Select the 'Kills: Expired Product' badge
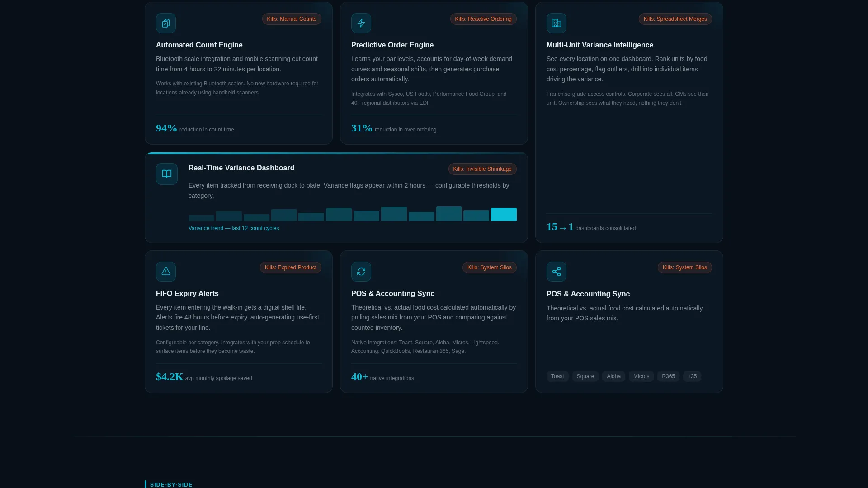 [x=291, y=267]
